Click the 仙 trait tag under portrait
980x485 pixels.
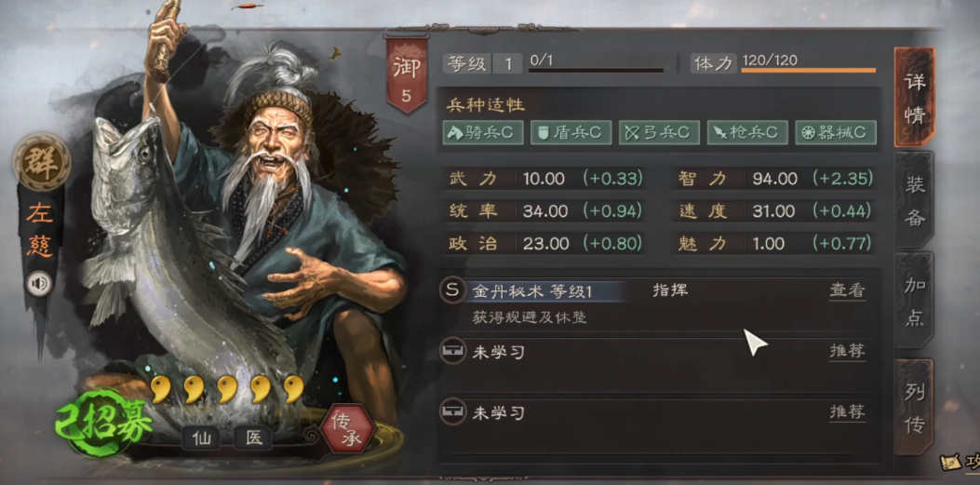click(x=201, y=438)
